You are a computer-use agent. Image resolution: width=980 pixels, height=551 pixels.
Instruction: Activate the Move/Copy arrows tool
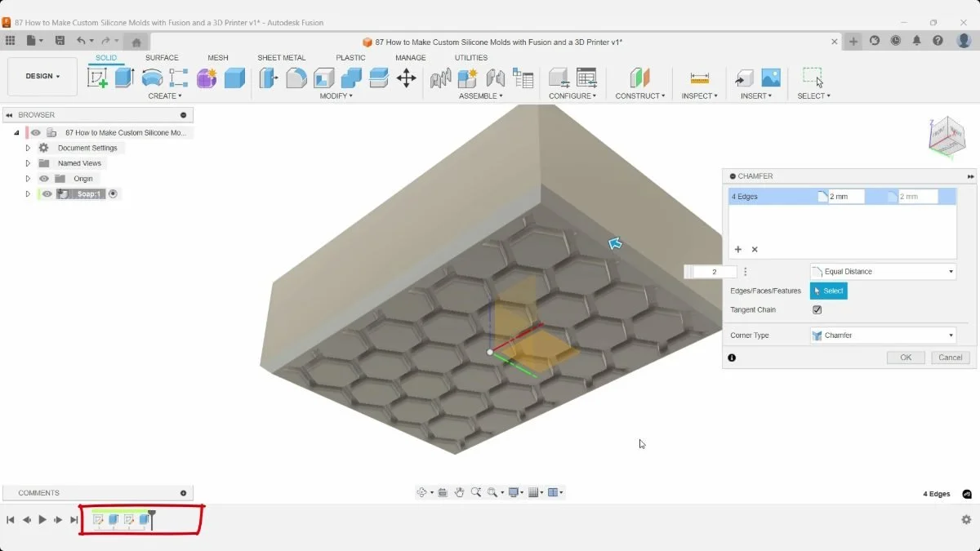tap(406, 78)
